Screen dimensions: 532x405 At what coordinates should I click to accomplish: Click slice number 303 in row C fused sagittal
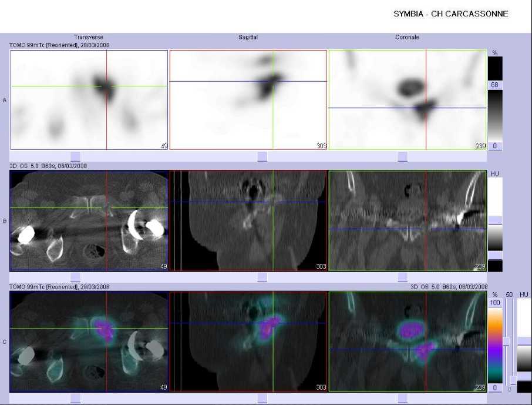pyautogui.click(x=321, y=387)
